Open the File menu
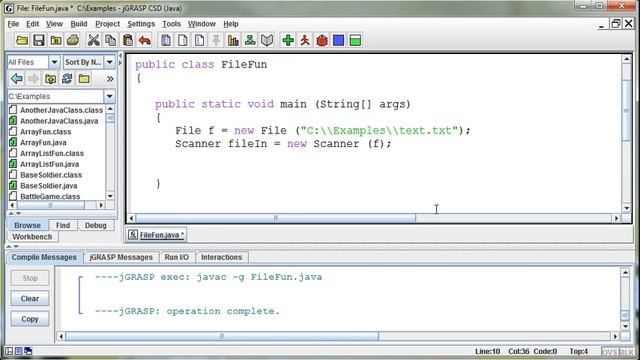 tap(13, 24)
